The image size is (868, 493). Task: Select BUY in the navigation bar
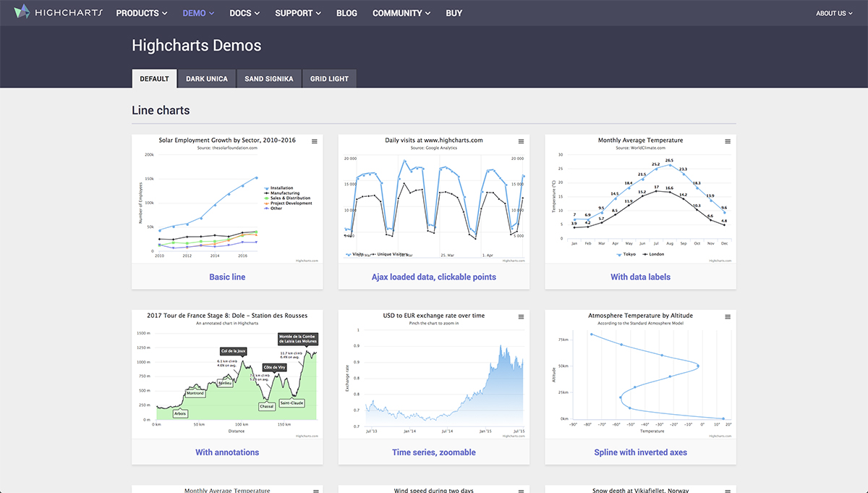click(x=454, y=13)
